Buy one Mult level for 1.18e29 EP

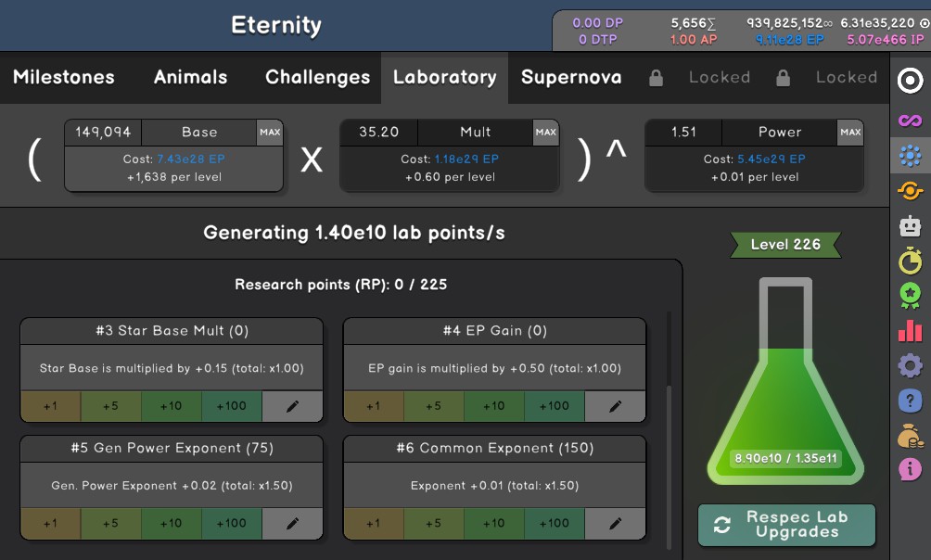(x=450, y=168)
